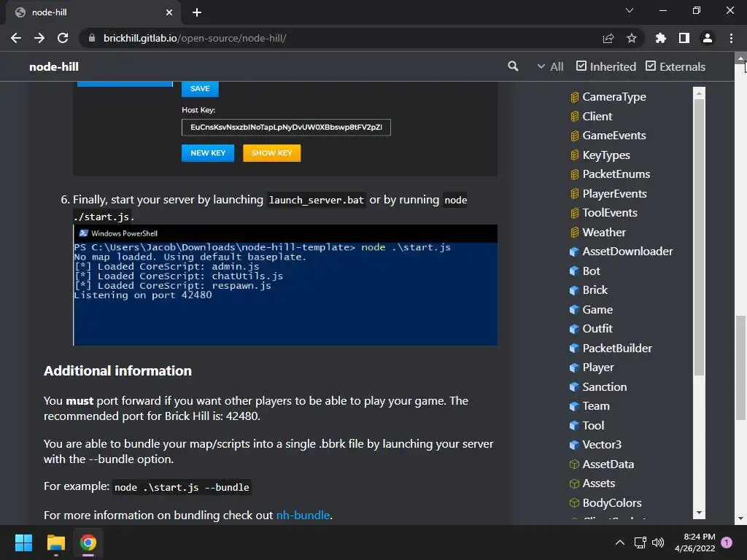Go back using the browser back arrow
This screenshot has width=747, height=560.
click(x=16, y=38)
